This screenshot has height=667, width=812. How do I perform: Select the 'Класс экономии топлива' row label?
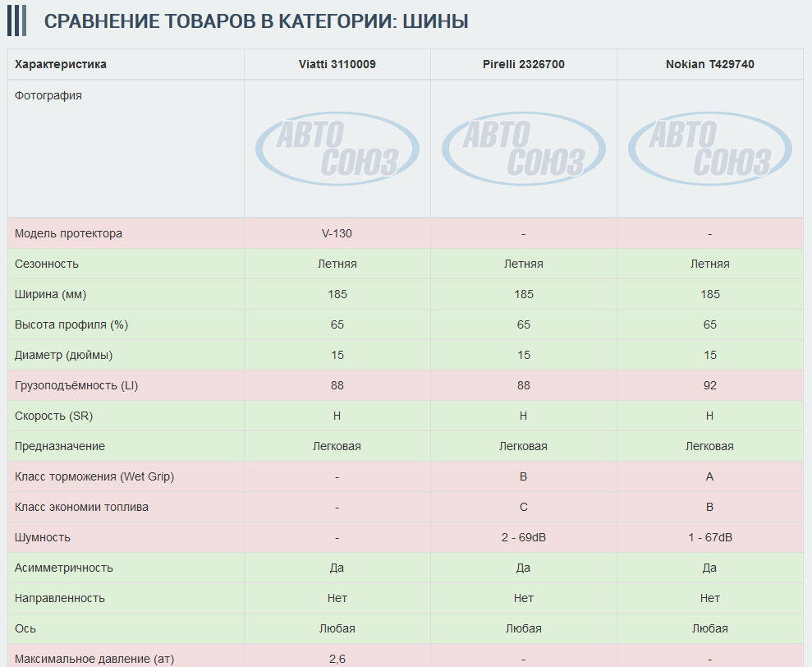(x=81, y=507)
